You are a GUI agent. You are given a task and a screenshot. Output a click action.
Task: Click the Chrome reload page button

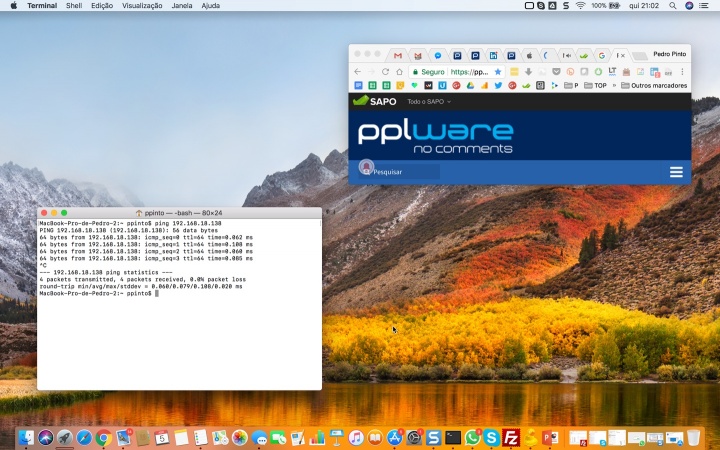coord(386,72)
